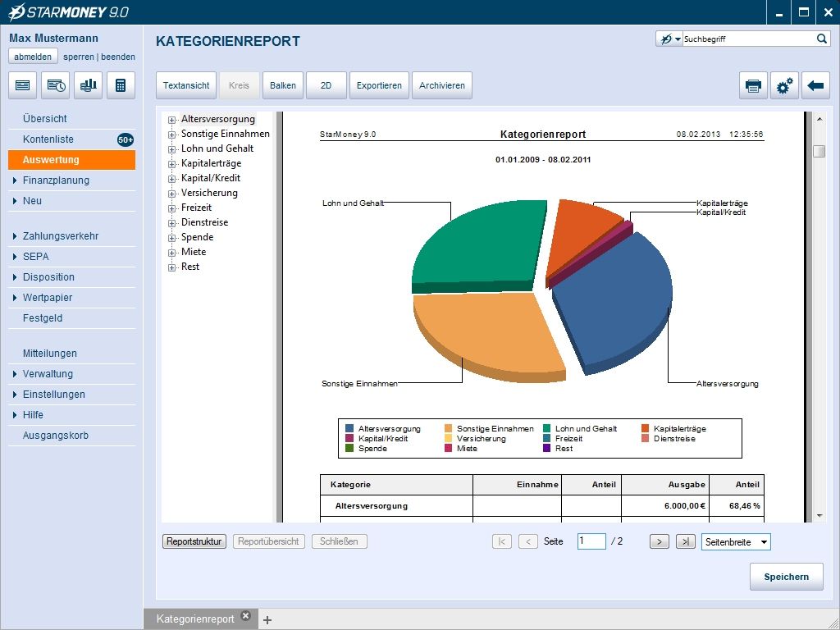840x630 pixels.
Task: Expand the Dienstreise tree node
Action: click(171, 223)
